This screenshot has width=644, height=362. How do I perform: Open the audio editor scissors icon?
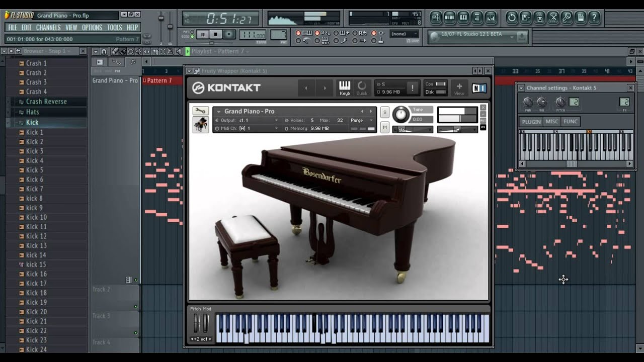pyautogui.click(x=553, y=17)
